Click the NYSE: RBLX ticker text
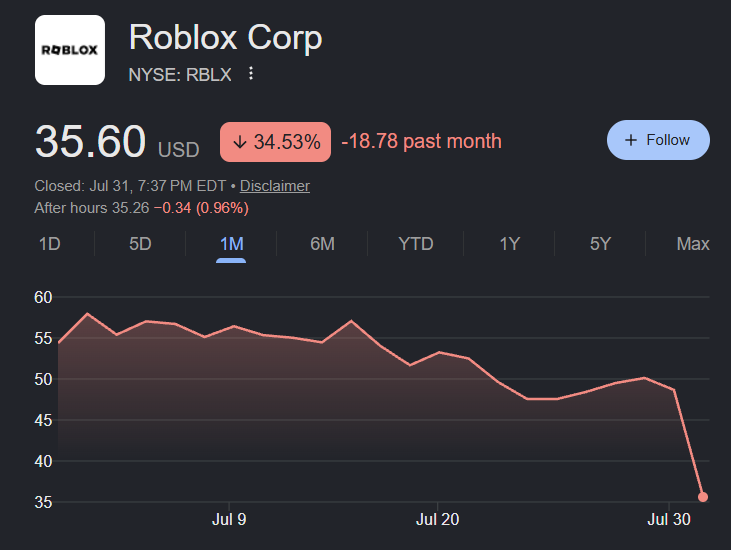This screenshot has width=731, height=550. [180, 75]
